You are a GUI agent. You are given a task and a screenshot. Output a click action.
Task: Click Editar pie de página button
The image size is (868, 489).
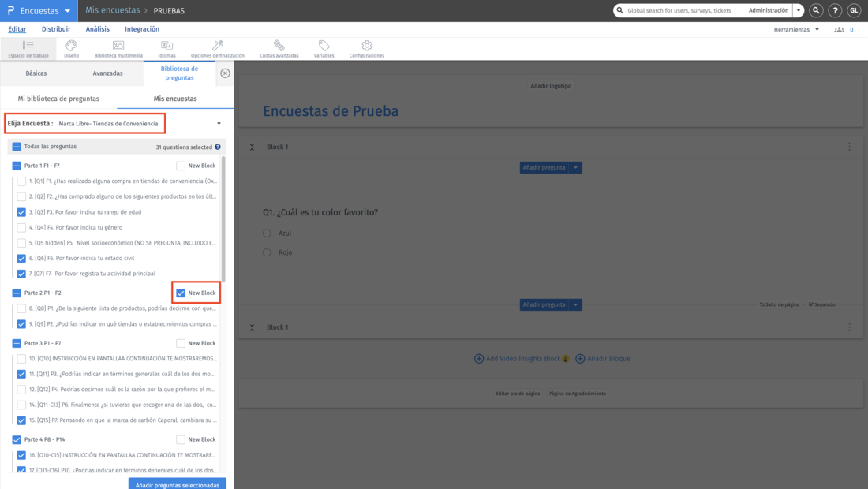pos(518,394)
